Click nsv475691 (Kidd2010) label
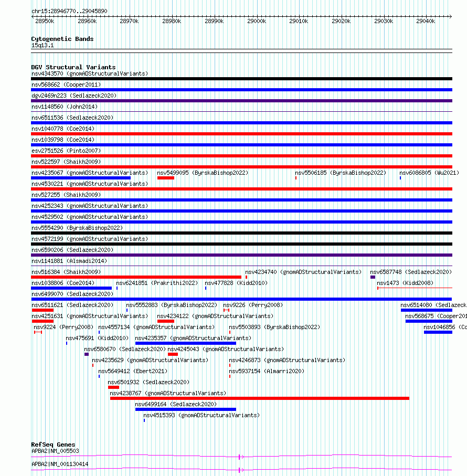 97,338
